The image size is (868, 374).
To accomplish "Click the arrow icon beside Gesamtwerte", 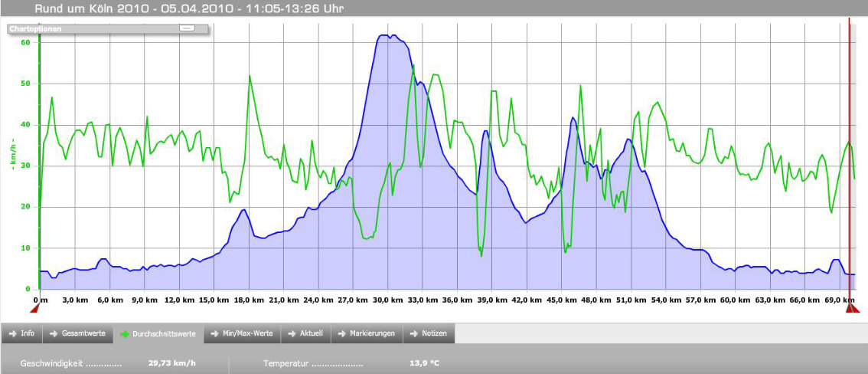I will [54, 333].
